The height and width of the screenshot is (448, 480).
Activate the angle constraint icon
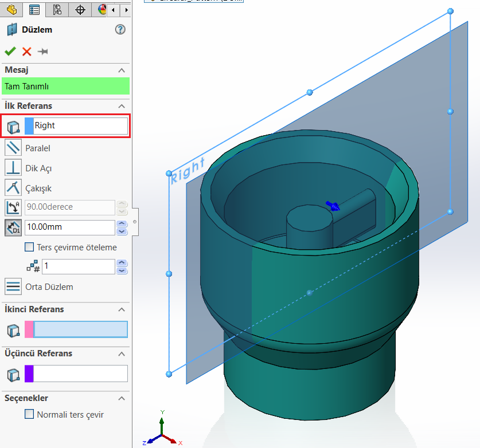pyautogui.click(x=13, y=207)
